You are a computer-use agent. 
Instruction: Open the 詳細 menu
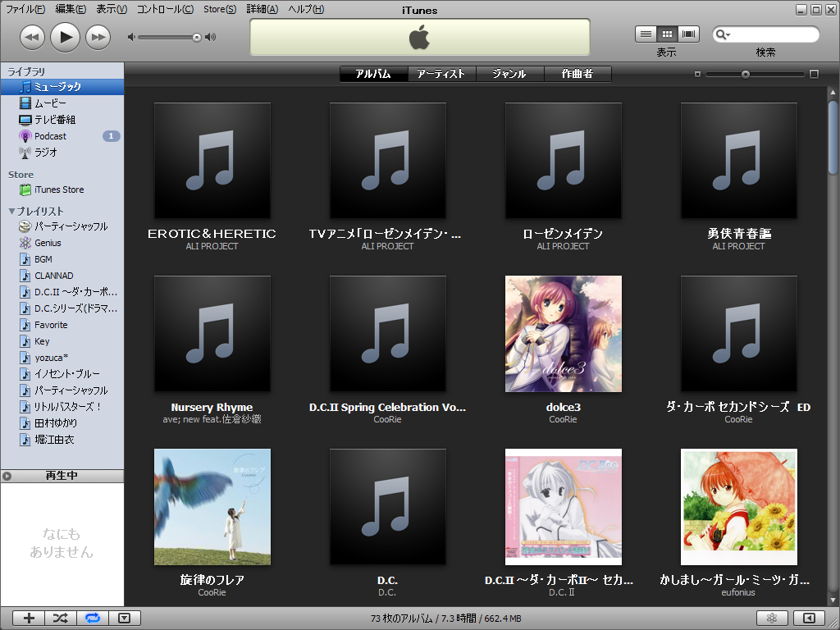point(262,9)
